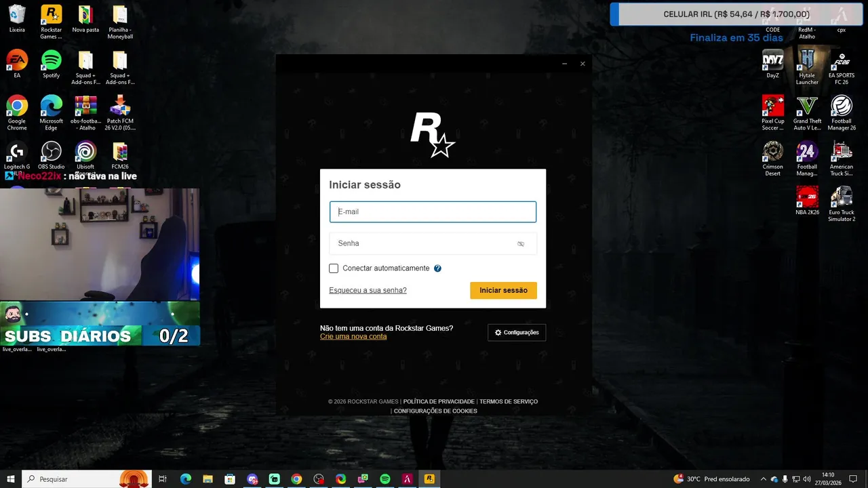The height and width of the screenshot is (488, 868).
Task: Expand the hidden system tray icons
Action: pos(763,479)
